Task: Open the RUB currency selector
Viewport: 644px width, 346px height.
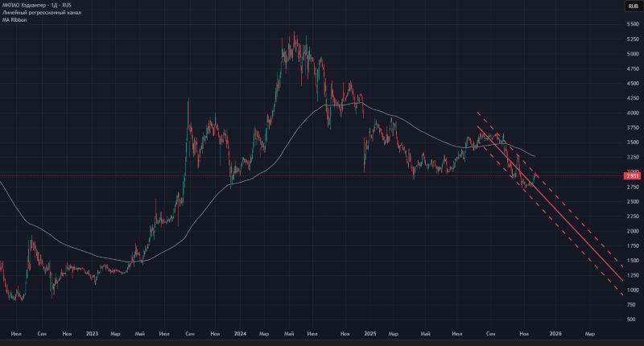Action: [633, 6]
